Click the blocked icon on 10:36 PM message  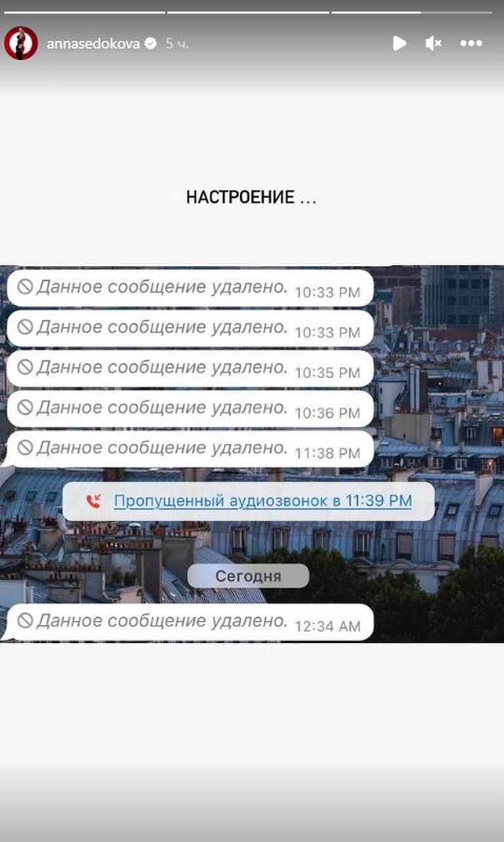[x=25, y=408]
